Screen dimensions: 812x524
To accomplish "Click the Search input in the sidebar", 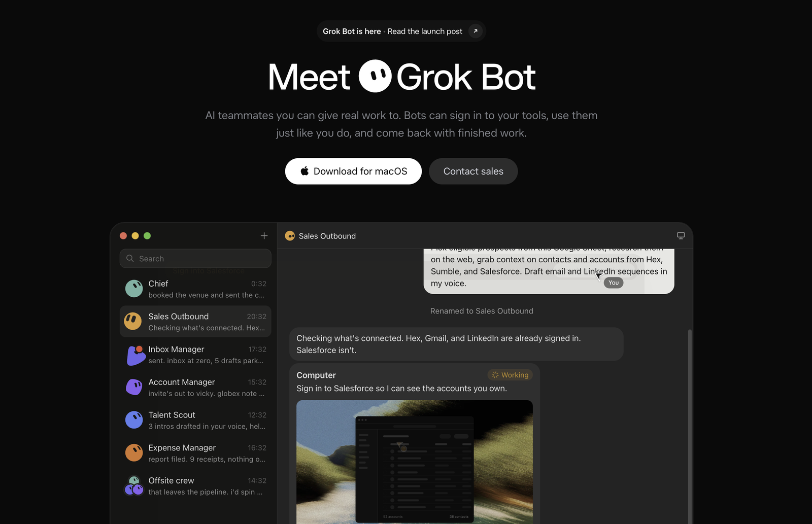I will tap(195, 259).
